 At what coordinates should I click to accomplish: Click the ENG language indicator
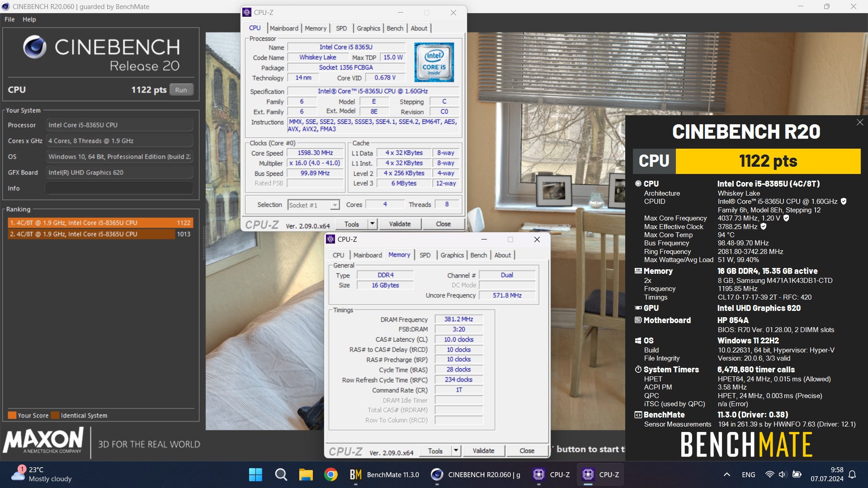tap(748, 474)
